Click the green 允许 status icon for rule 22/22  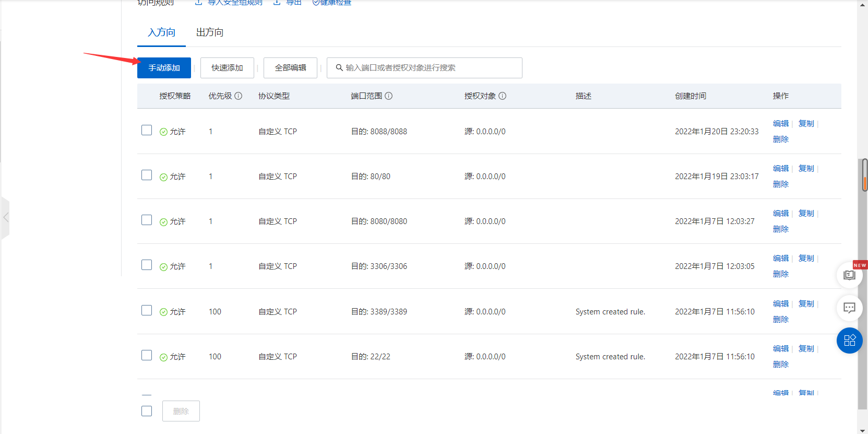click(x=163, y=357)
